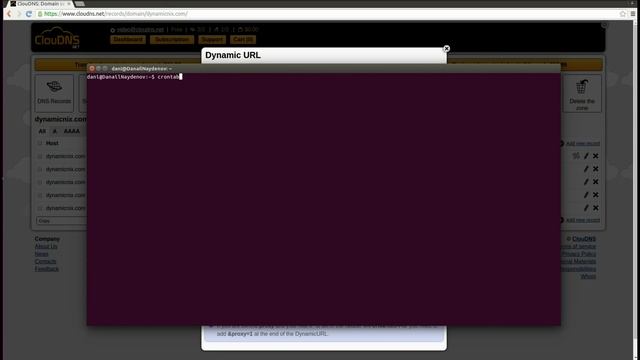Maximize the terminal window

click(x=105, y=69)
